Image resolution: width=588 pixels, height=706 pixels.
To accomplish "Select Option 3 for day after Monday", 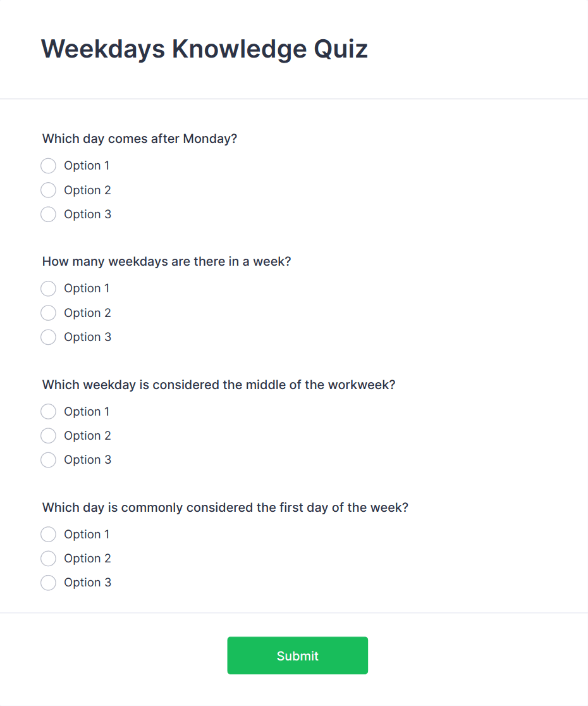I will pyautogui.click(x=48, y=214).
